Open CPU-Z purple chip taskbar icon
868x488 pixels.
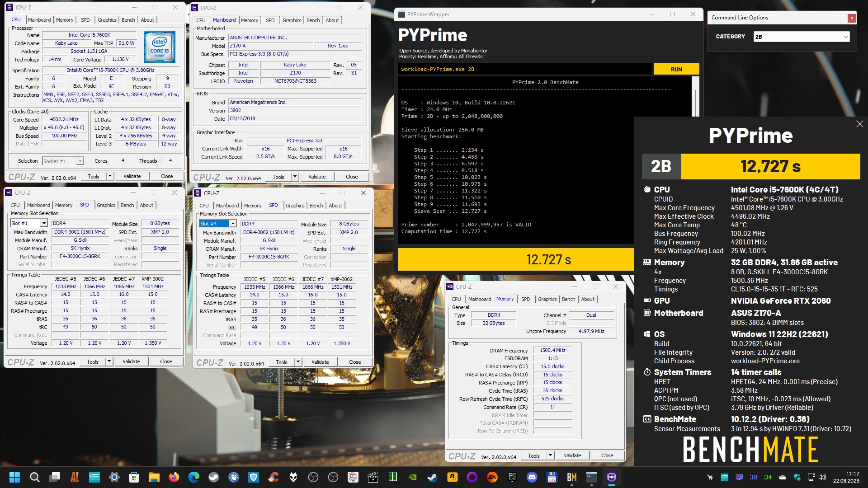tap(612, 477)
